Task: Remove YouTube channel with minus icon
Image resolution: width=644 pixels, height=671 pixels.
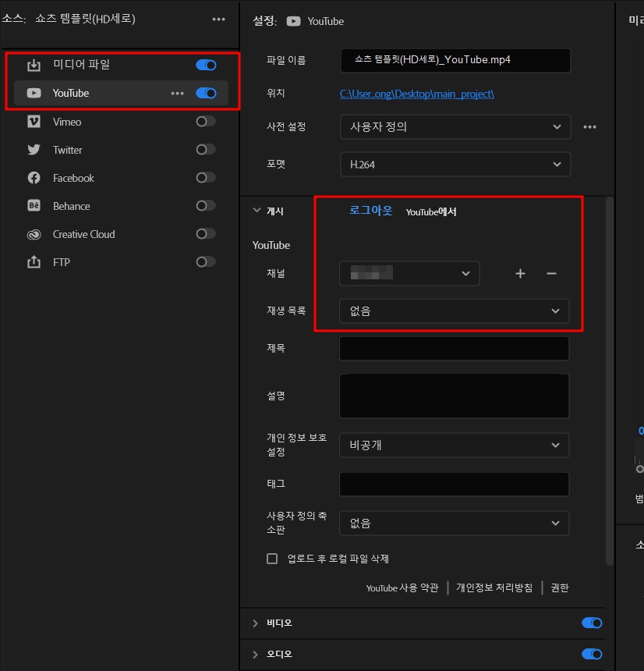Action: (551, 273)
